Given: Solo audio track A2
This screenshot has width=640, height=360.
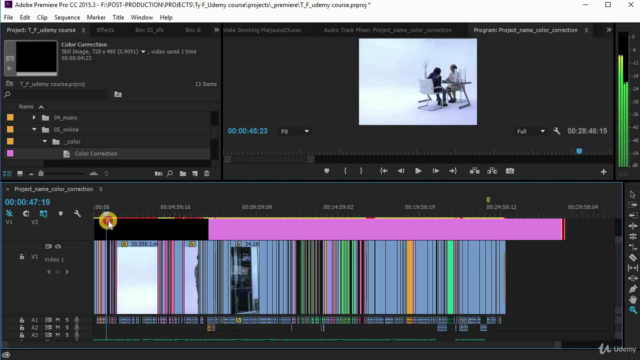Looking at the screenshot, I should pos(67,327).
